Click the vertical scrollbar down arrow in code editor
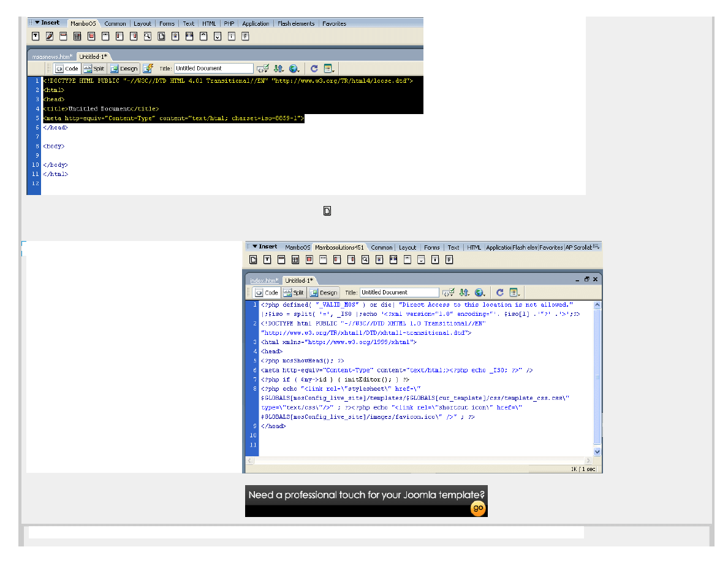The image size is (728, 563). pyautogui.click(x=597, y=451)
